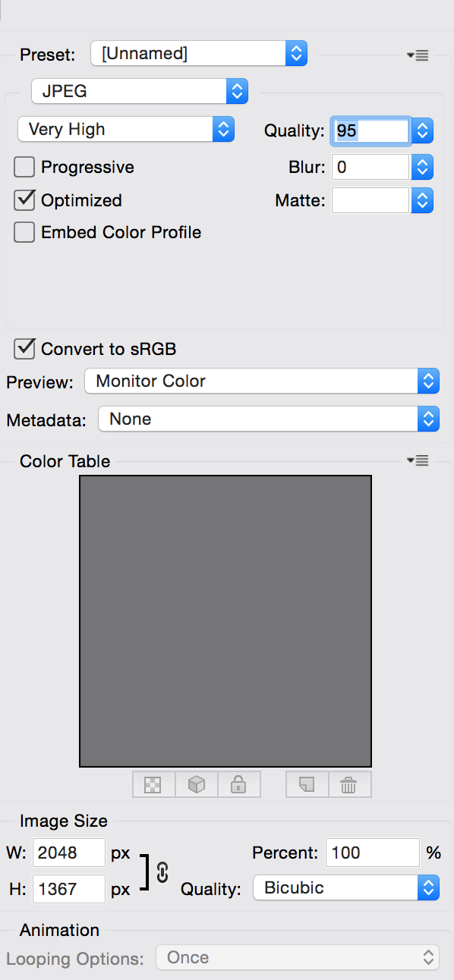454x980 pixels.
Task: Open the Very High compression quality dropdown
Action: (x=126, y=129)
